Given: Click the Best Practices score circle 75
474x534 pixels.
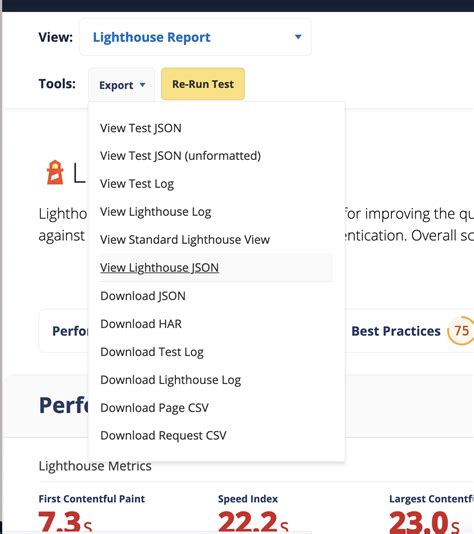Looking at the screenshot, I should (461, 331).
